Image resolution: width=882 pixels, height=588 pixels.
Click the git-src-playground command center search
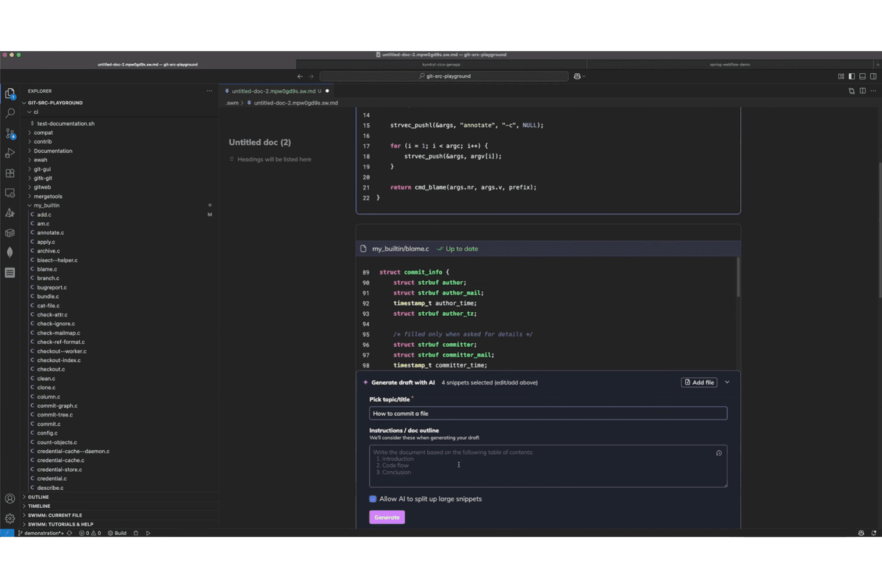pyautogui.click(x=444, y=76)
